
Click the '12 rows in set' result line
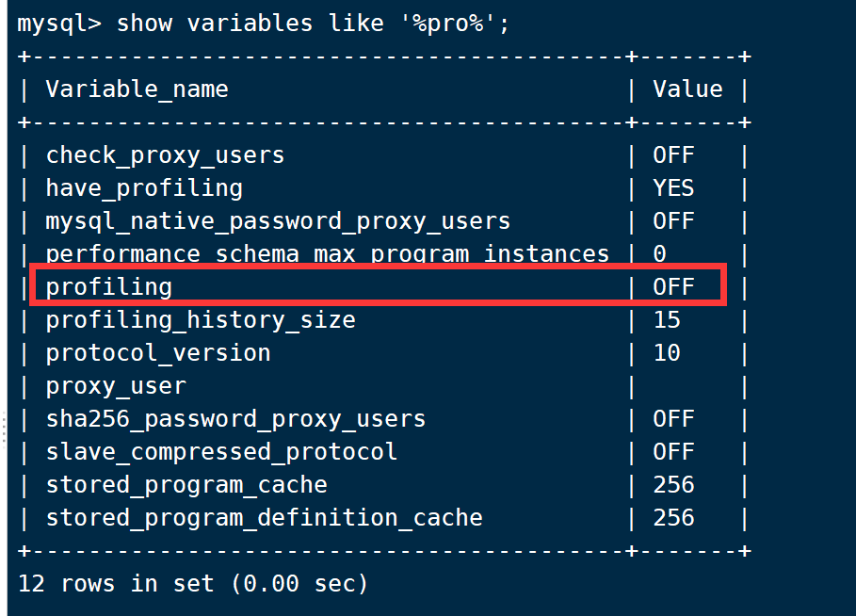(x=193, y=584)
